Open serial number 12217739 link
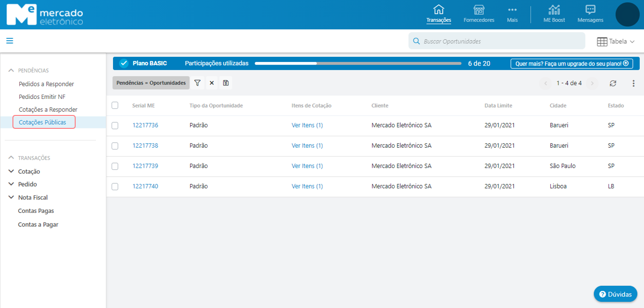Screen dimensions: 644x308 click(x=145, y=166)
